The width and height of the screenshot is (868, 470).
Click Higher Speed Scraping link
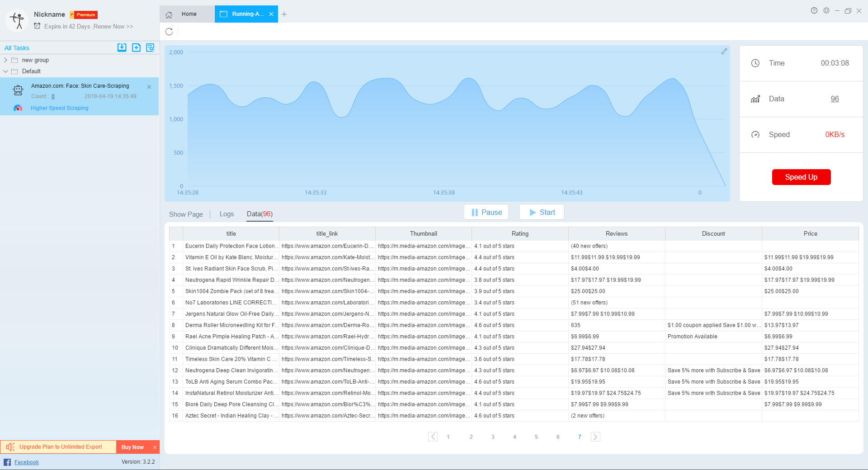(x=60, y=108)
